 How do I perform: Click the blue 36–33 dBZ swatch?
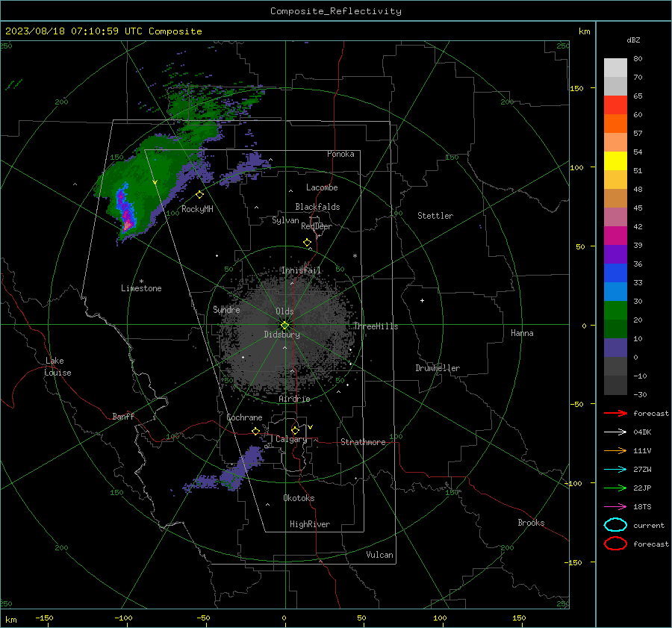click(x=615, y=273)
